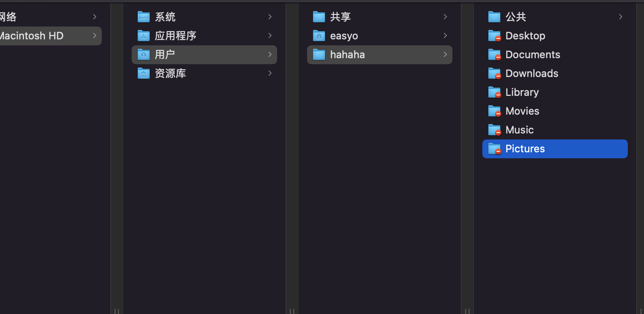Expand the 应用程序 row chevron
The image size is (644, 314).
pos(270,36)
